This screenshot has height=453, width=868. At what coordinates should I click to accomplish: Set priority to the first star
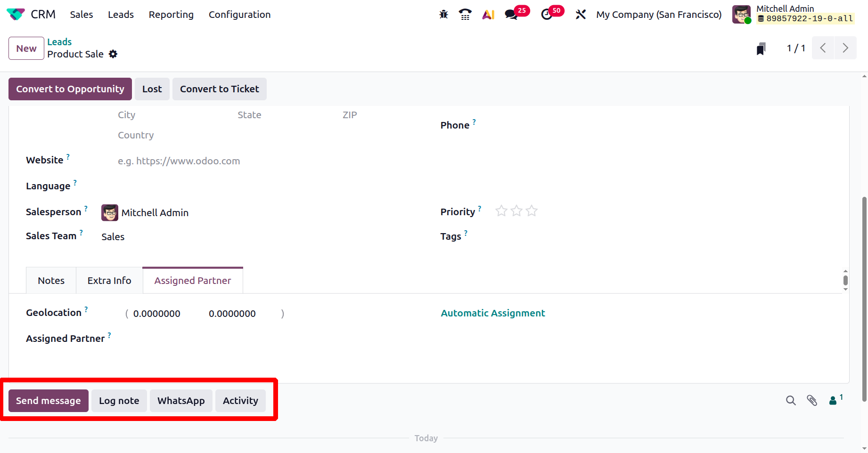(501, 211)
